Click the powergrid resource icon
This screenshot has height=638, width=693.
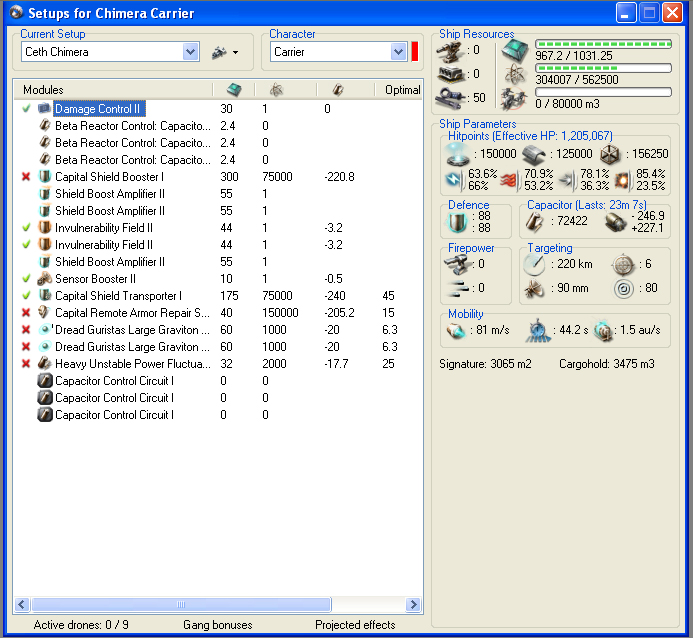point(515,74)
